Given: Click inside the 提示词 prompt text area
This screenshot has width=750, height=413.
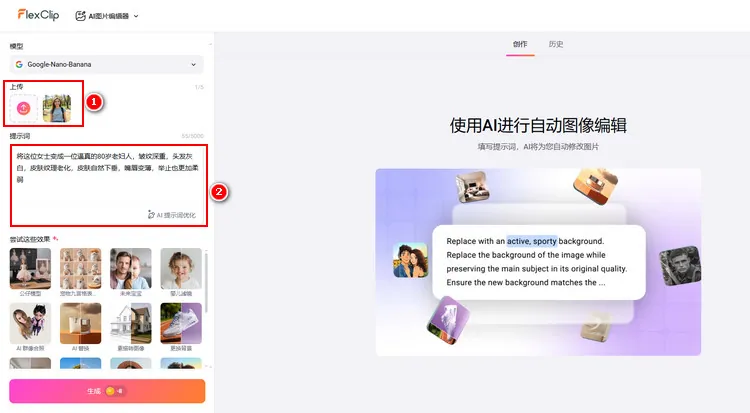Looking at the screenshot, I should 109,185.
